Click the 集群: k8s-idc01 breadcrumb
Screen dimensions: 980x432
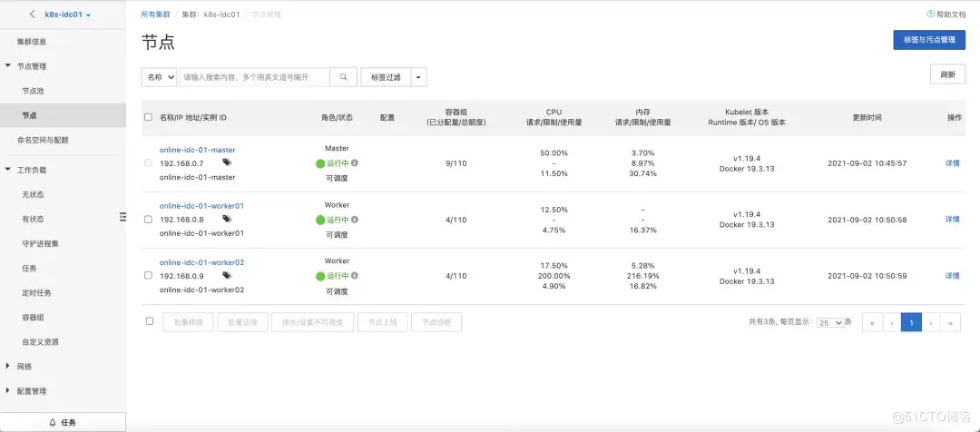[211, 15]
